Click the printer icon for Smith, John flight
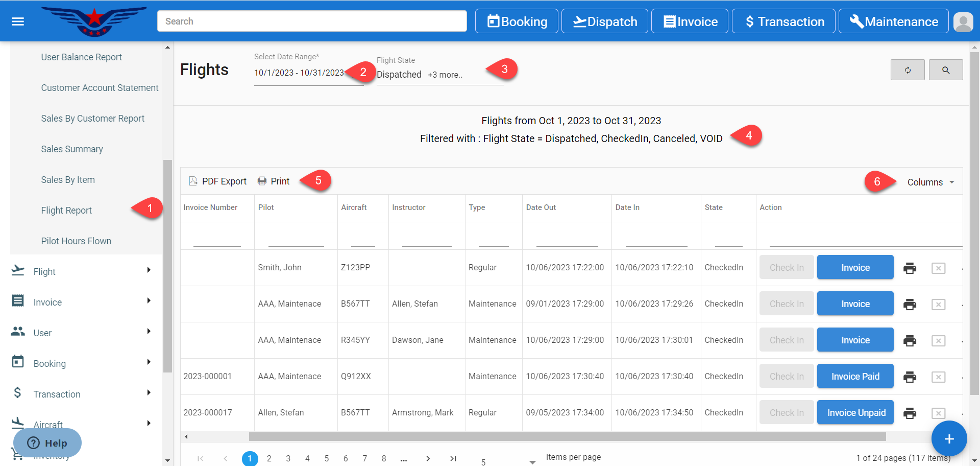 [x=909, y=268]
